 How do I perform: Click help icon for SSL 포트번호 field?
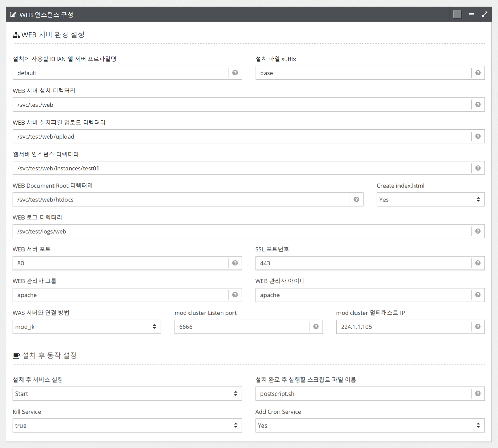tap(478, 263)
